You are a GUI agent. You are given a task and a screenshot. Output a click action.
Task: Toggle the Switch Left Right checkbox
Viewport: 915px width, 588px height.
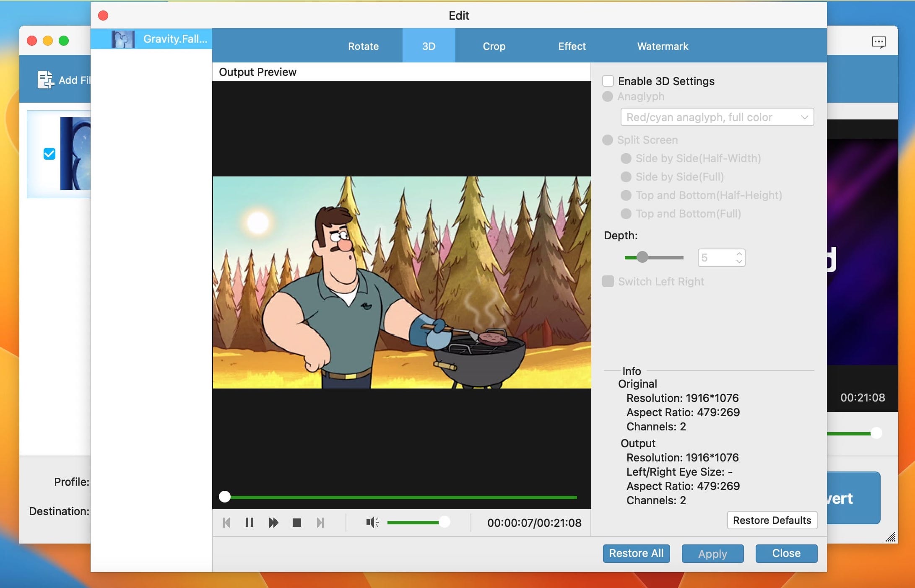[x=608, y=281]
